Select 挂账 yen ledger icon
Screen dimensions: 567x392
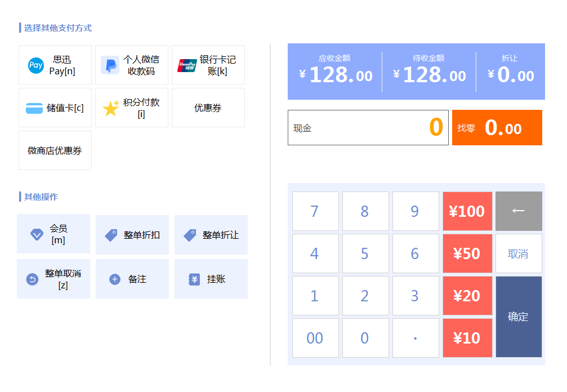point(194,279)
